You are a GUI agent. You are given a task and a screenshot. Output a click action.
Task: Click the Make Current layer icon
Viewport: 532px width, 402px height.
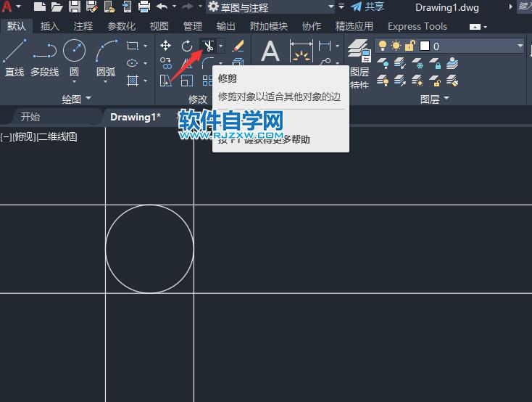pos(452,63)
